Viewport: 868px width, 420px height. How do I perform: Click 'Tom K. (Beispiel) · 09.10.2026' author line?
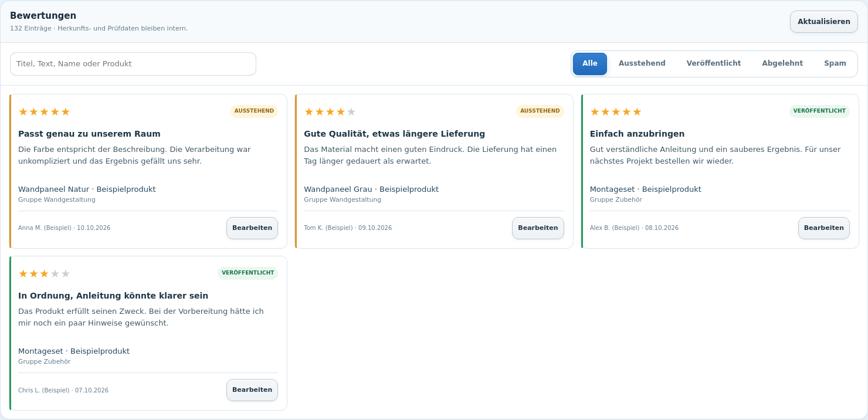(x=348, y=228)
